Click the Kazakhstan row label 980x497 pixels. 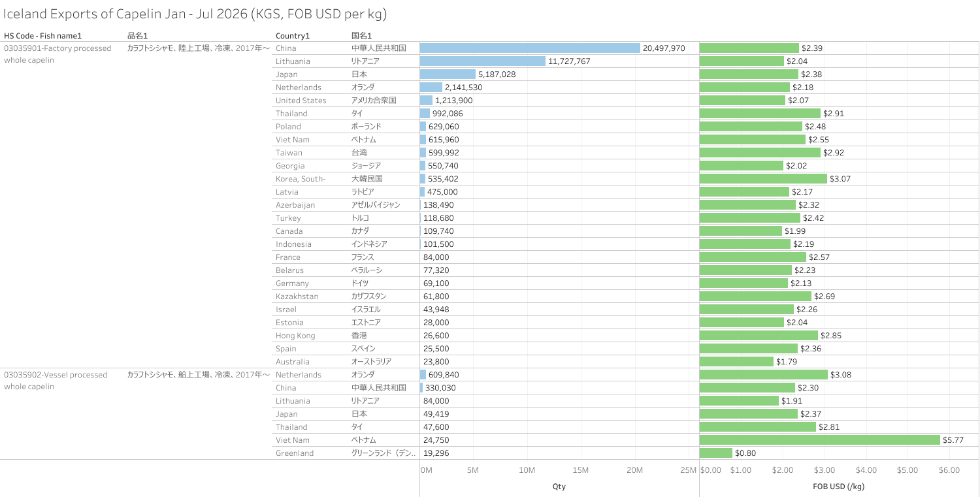click(x=297, y=296)
